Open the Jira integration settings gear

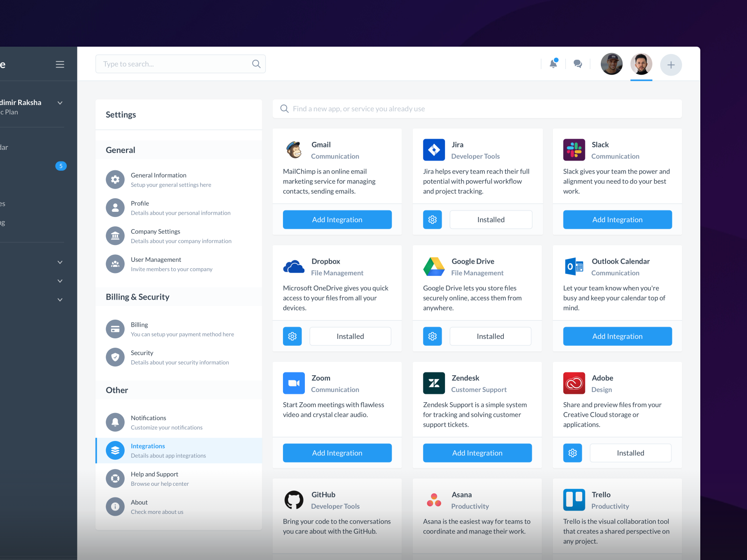pyautogui.click(x=432, y=219)
